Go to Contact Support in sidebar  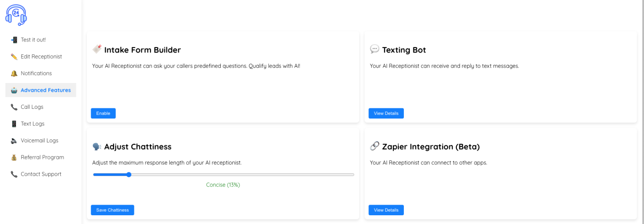[40, 174]
